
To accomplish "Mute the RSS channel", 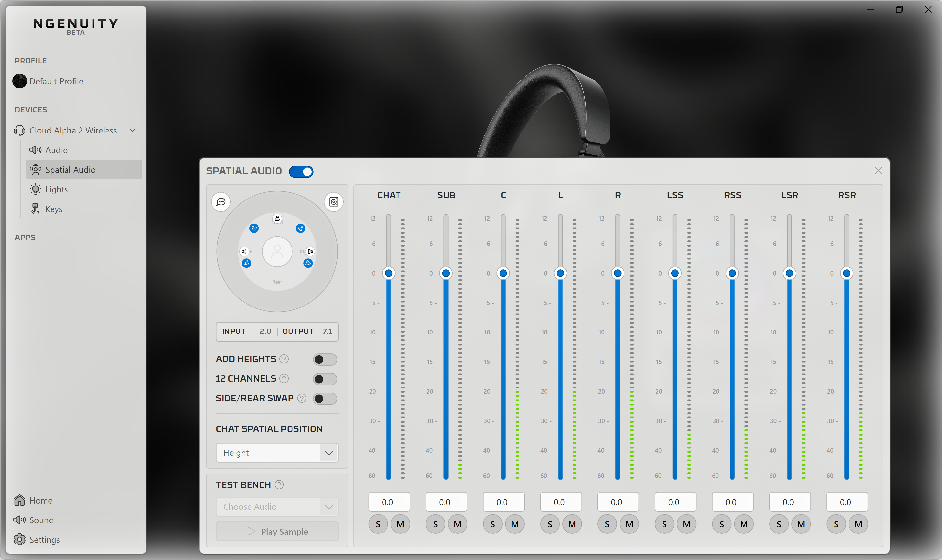I will point(744,524).
